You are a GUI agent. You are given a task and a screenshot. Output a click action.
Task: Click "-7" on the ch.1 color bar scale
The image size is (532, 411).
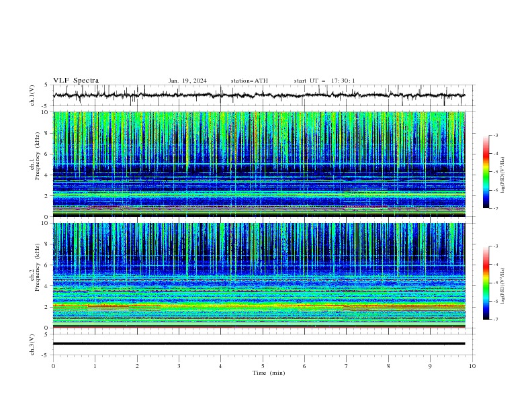(496, 208)
